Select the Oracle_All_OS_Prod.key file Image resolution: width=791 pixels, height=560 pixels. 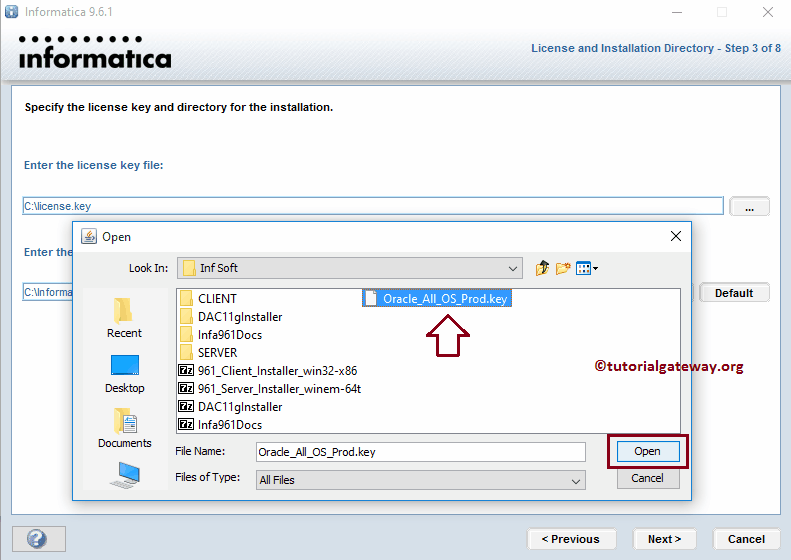click(x=445, y=298)
